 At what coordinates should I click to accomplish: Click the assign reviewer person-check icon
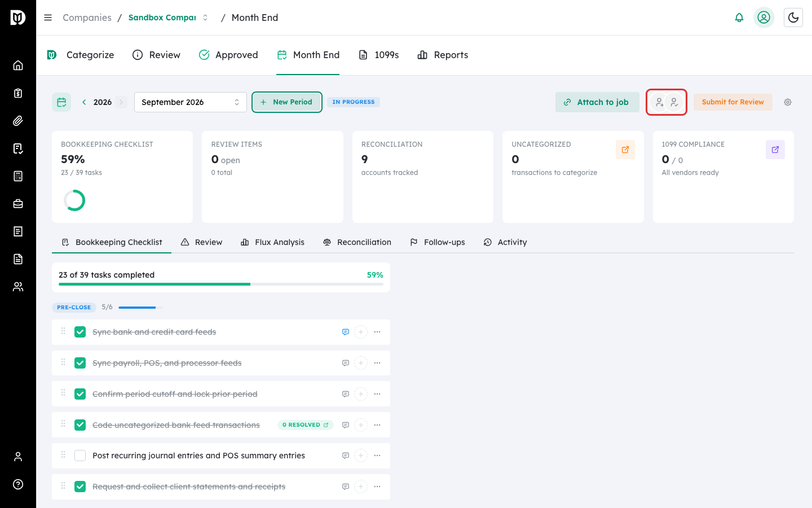click(674, 102)
